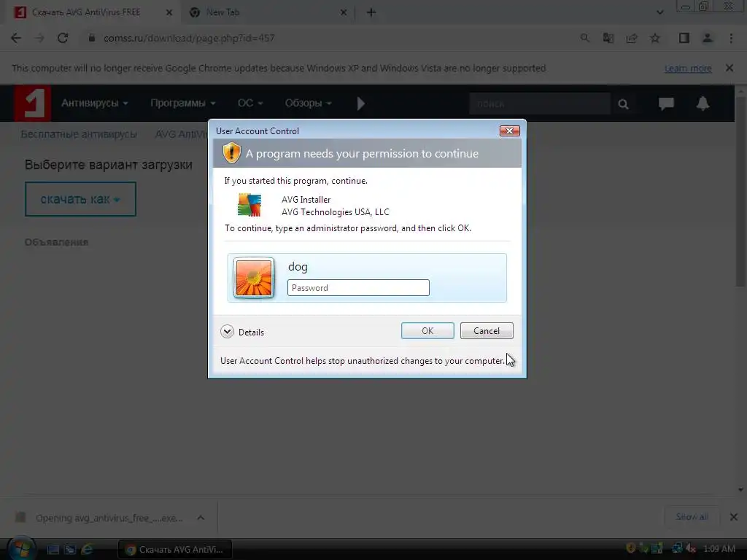Click Бесплатные антивирусы breadcrumb link
The height and width of the screenshot is (560, 747).
(x=79, y=134)
